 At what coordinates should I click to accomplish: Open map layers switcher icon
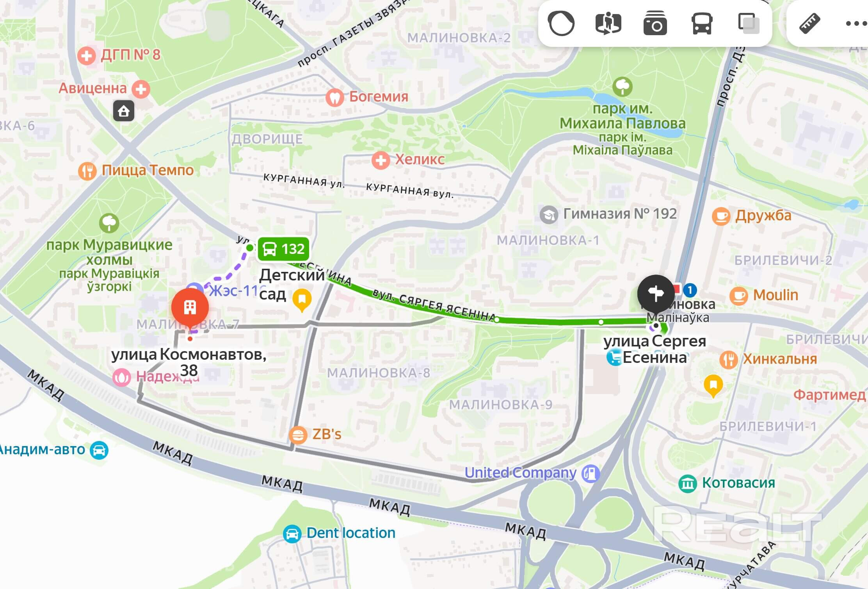[749, 23]
